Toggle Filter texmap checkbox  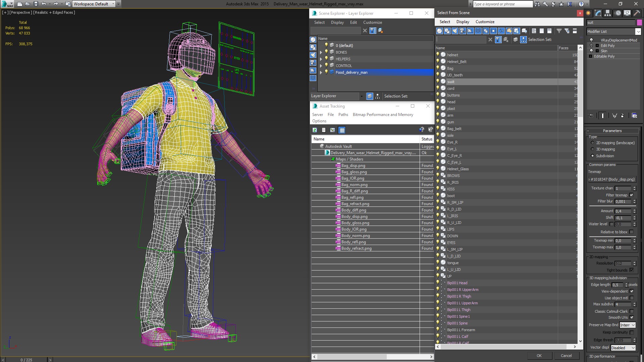[632, 195]
